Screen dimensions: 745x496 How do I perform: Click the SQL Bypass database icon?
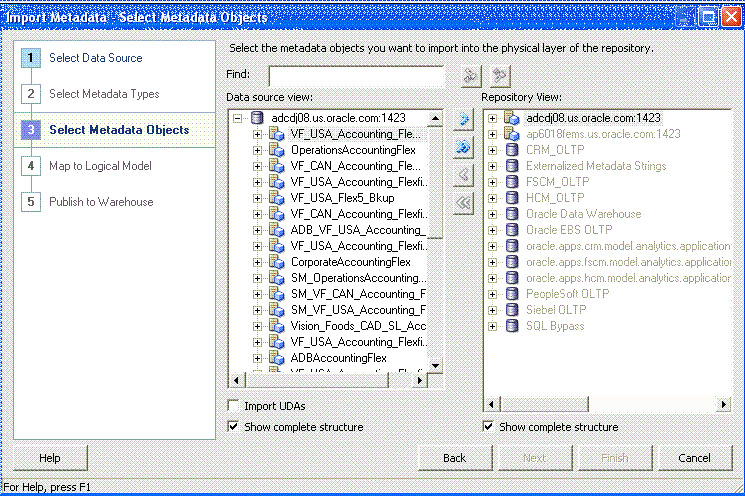coord(512,326)
